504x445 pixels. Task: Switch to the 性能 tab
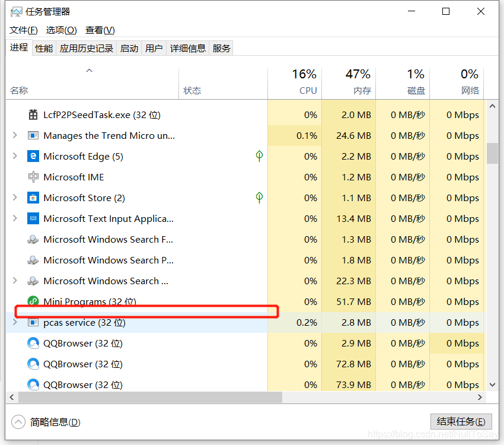(44, 48)
